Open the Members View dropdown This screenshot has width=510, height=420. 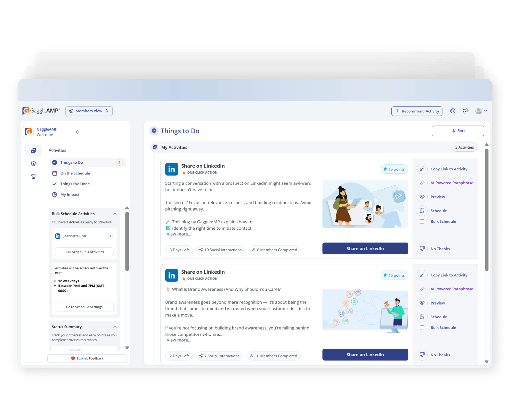(89, 111)
